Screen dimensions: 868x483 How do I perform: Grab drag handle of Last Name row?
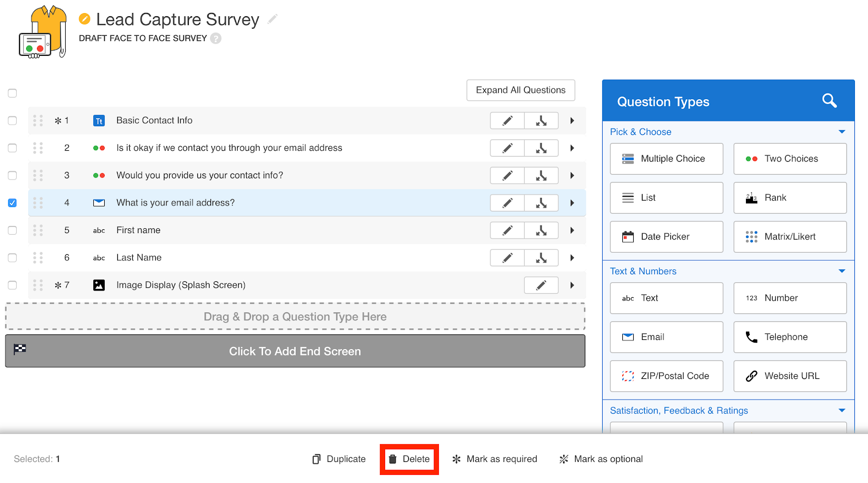click(x=37, y=257)
